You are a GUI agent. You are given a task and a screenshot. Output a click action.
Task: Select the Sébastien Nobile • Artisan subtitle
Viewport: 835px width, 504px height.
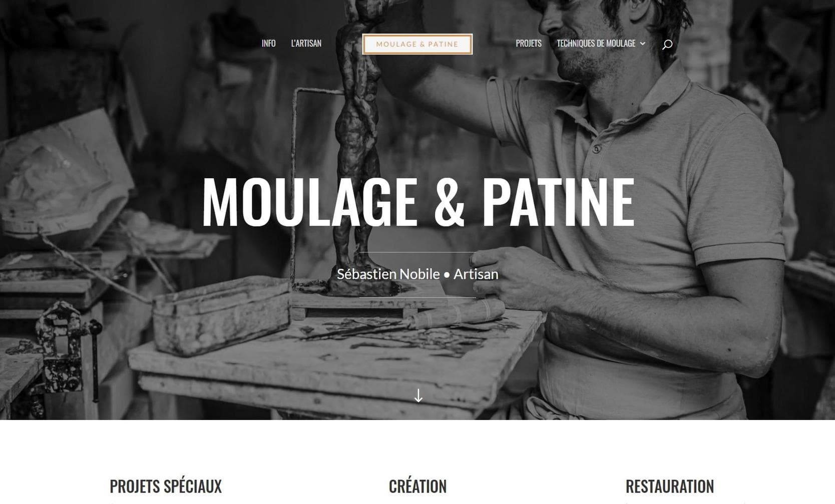pyautogui.click(x=417, y=274)
